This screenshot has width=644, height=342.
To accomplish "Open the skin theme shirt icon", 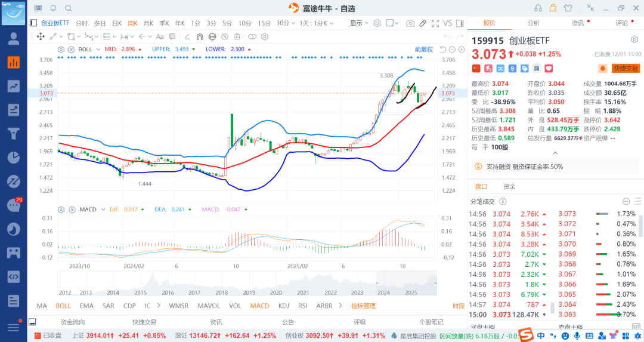I will point(568,8).
